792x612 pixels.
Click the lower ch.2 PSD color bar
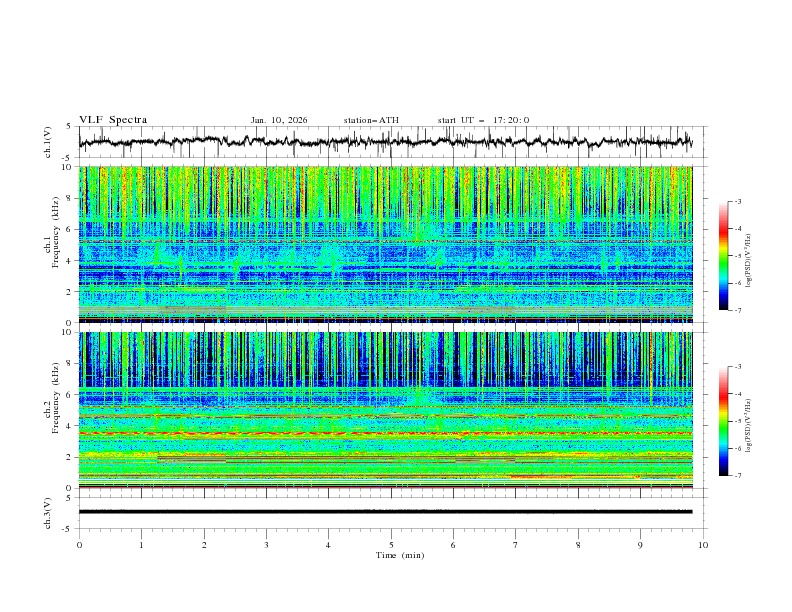[x=723, y=421]
